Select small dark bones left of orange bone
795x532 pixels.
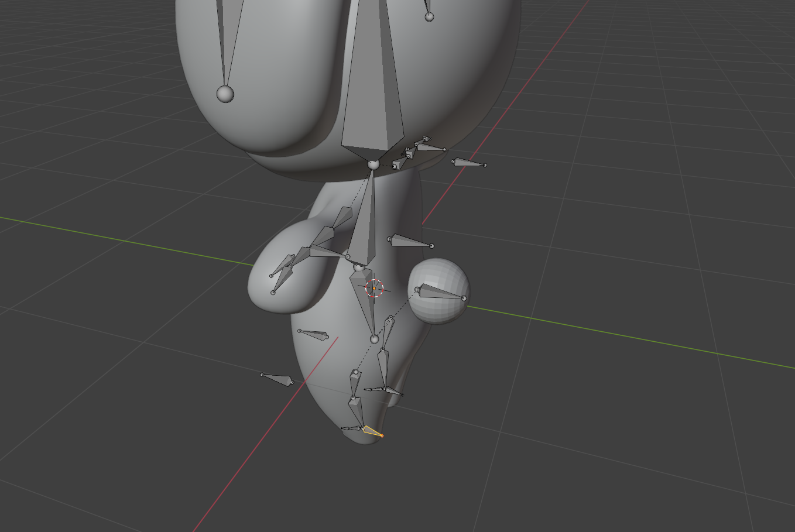(x=352, y=429)
